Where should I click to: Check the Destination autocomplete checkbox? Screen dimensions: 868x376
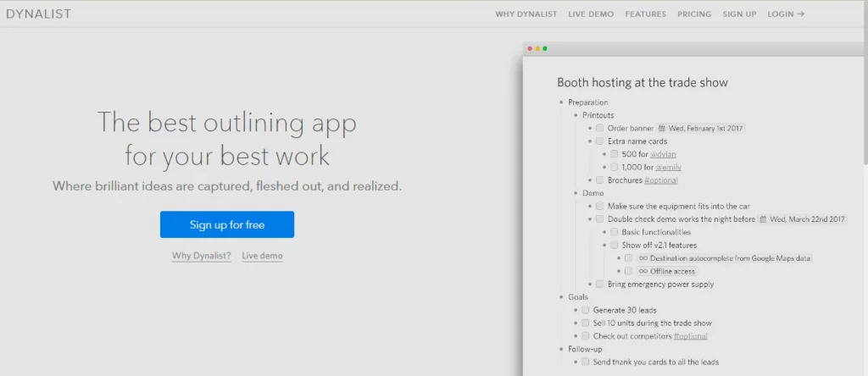[628, 258]
